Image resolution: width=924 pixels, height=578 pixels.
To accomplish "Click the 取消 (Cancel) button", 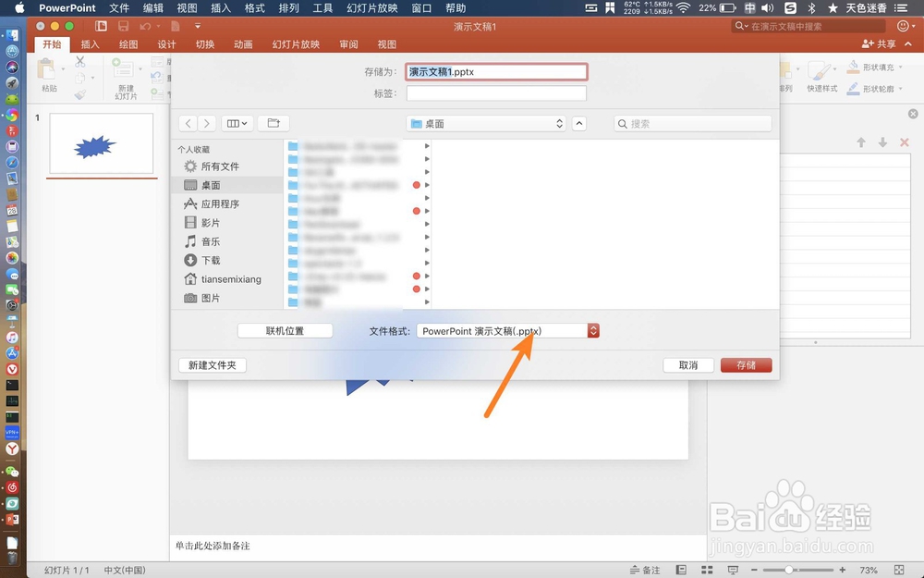I will tap(688, 365).
